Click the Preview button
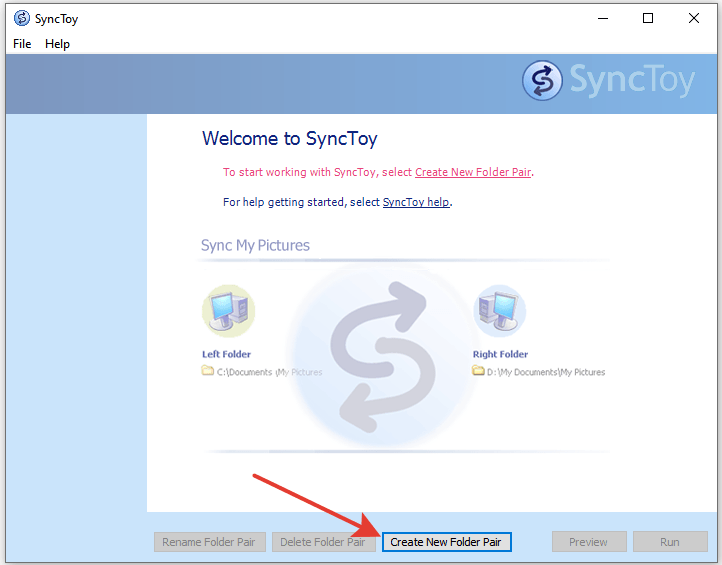The height and width of the screenshot is (565, 722). click(x=588, y=542)
